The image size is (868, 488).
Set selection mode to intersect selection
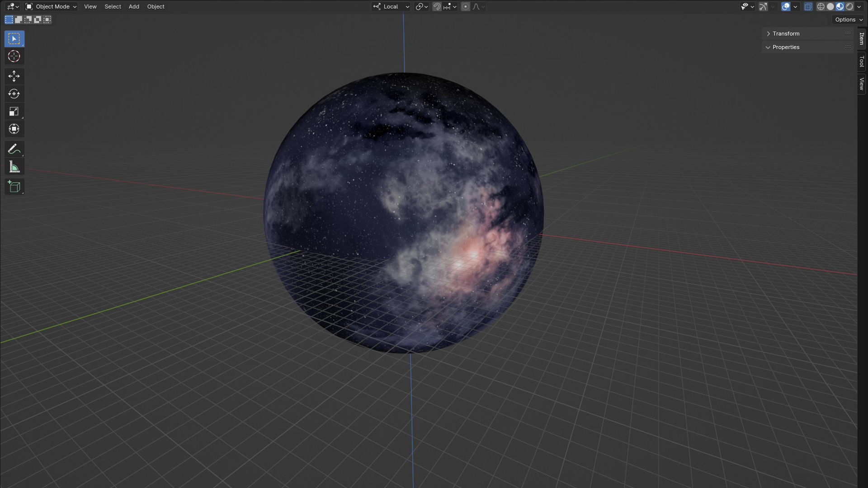[47, 19]
